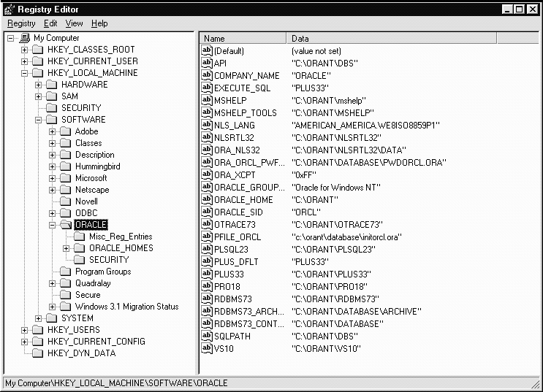
Task: Expand the HKEY_CLASSES_ROOT key
Action: click(24, 50)
